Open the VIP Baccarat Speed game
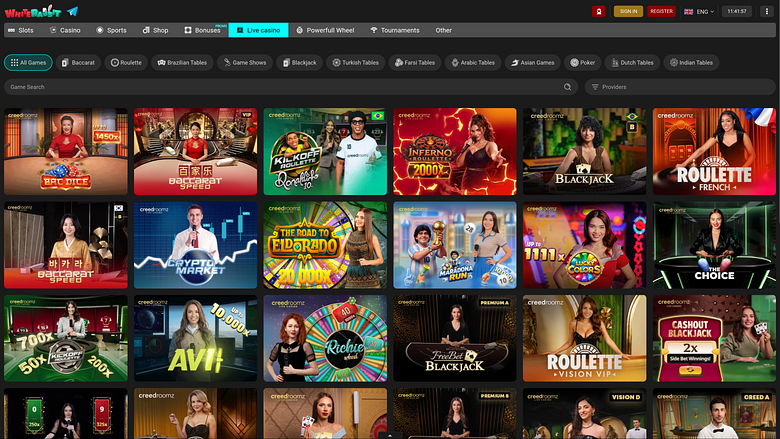 tap(195, 151)
